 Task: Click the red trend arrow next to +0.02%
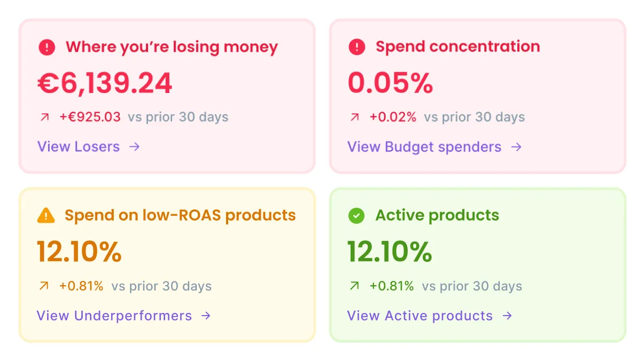pos(354,117)
